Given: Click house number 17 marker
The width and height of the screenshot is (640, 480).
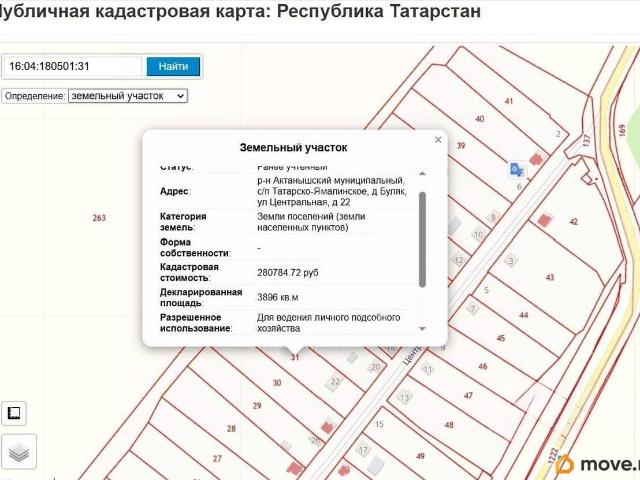Looking at the screenshot, I should (x=363, y=450).
